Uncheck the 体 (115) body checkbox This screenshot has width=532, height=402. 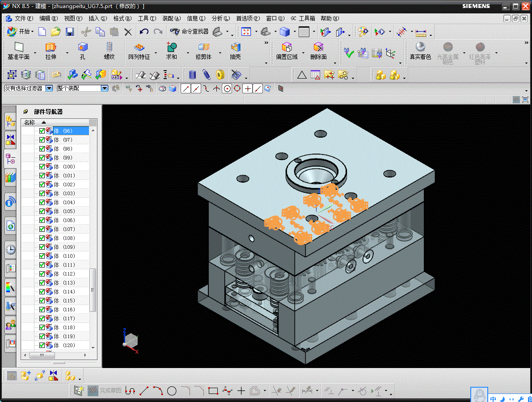[x=42, y=301]
